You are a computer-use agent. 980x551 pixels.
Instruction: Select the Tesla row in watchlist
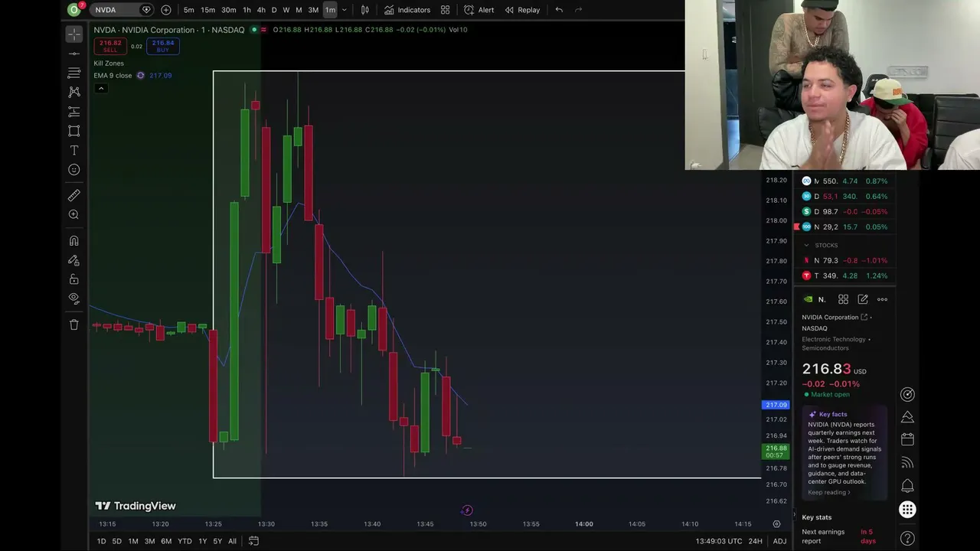pos(845,275)
